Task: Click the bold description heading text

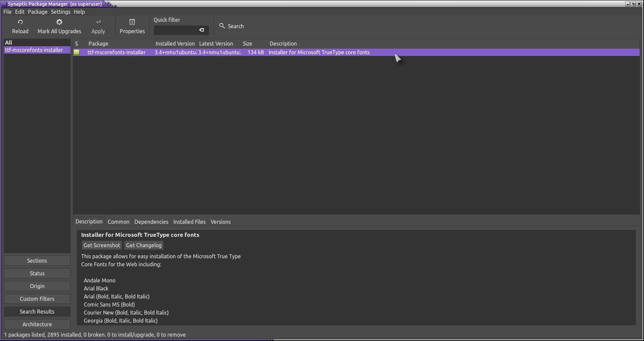Action: 140,235
